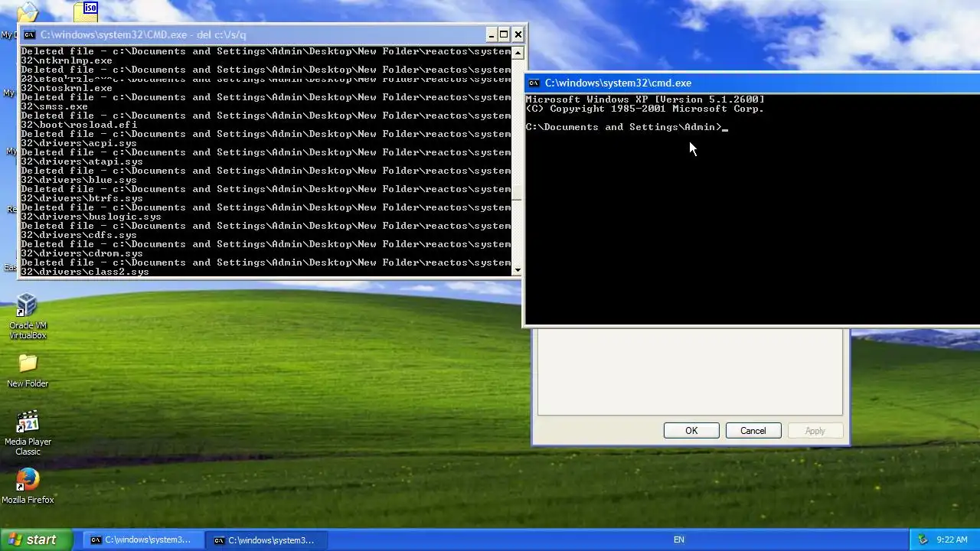This screenshot has width=980, height=551.
Task: Click the '32\boot\rosload.efi' output line
Action: click(x=79, y=125)
